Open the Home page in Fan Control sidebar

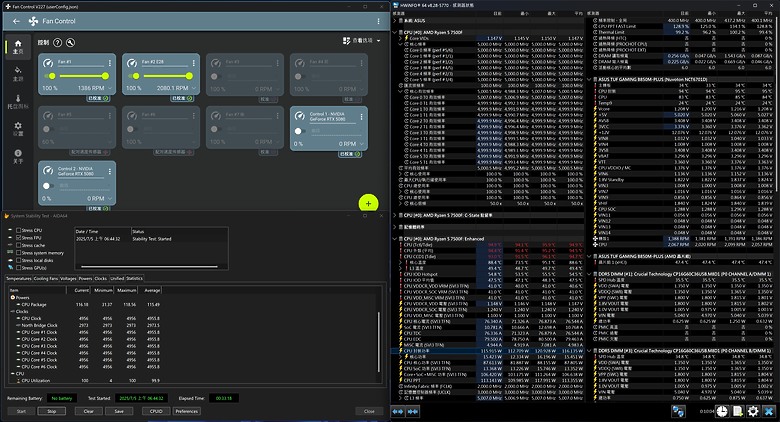pyautogui.click(x=18, y=47)
